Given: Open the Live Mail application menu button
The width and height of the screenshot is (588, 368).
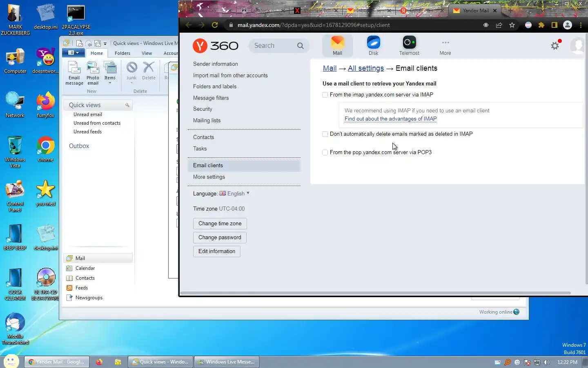Looking at the screenshot, I should point(73,53).
